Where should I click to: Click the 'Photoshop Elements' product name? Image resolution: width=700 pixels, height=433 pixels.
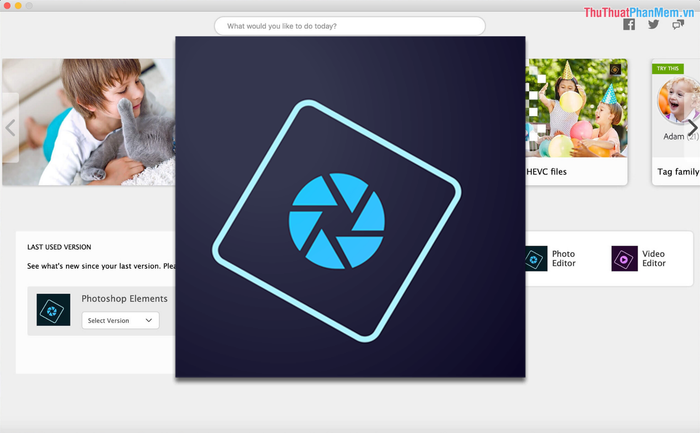(124, 299)
